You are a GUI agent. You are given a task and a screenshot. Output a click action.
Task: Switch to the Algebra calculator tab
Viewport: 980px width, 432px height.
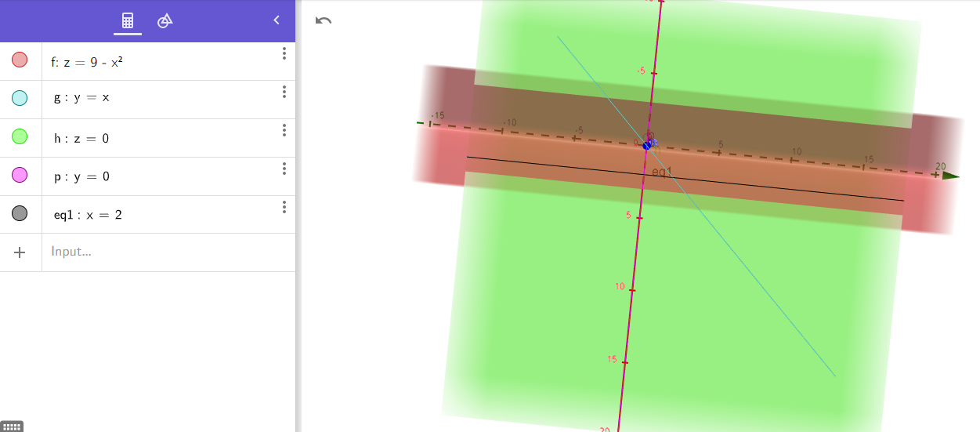pos(128,21)
